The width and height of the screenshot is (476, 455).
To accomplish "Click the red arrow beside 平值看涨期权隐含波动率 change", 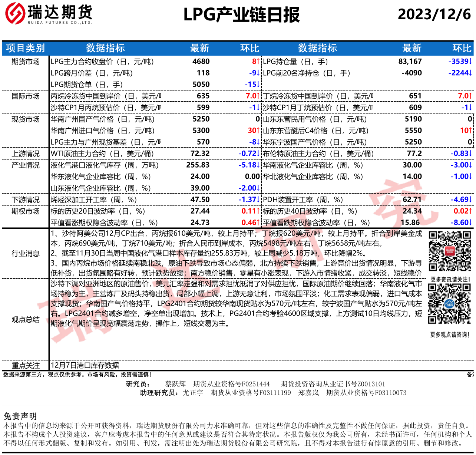I will click(258, 222).
